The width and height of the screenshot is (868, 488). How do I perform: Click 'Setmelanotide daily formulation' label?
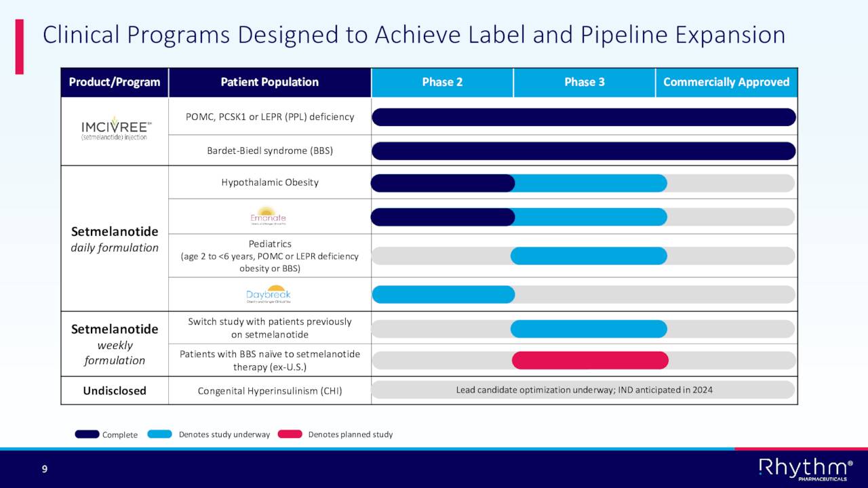click(115, 240)
